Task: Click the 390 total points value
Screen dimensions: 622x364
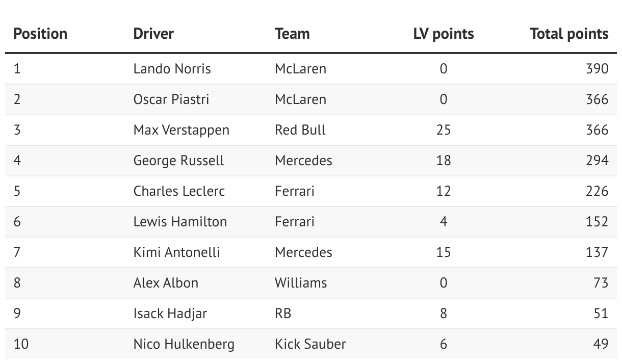Action: coord(598,69)
